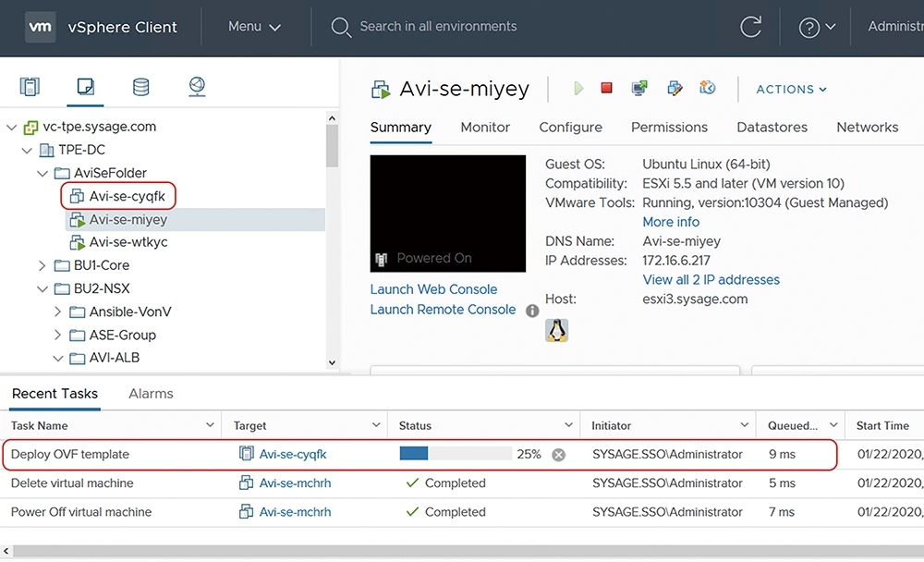Click the Edit Settings toolbar icon
Image resolution: width=924 pixels, height=562 pixels.
click(x=675, y=89)
